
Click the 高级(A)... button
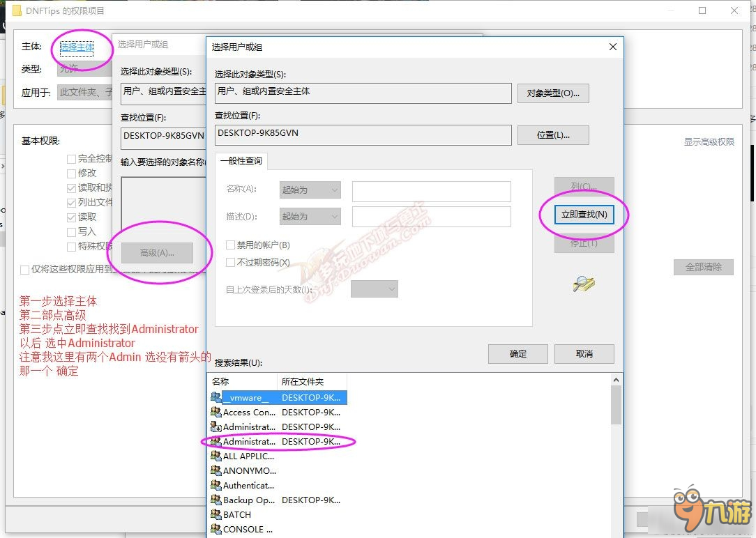tap(157, 253)
